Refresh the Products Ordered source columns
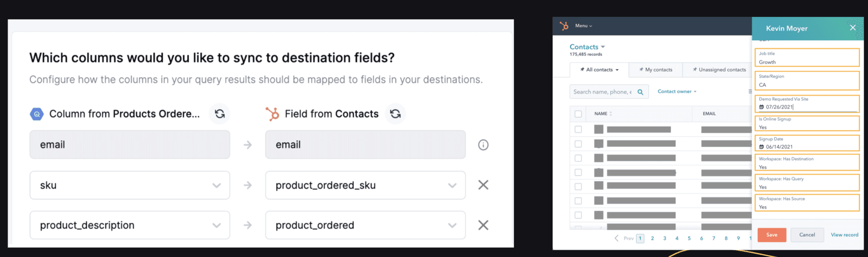868x257 pixels. click(x=219, y=114)
